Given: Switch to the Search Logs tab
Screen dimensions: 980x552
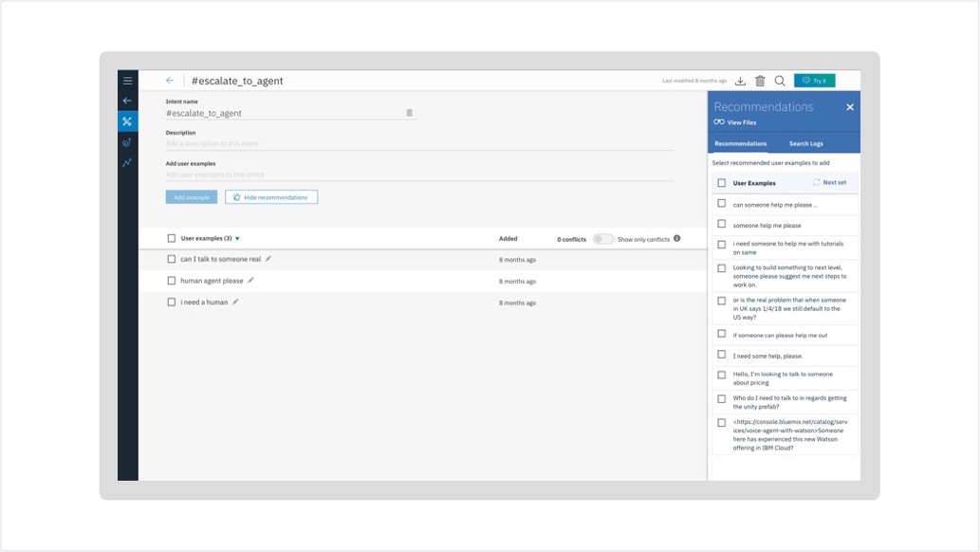Looking at the screenshot, I should [805, 144].
